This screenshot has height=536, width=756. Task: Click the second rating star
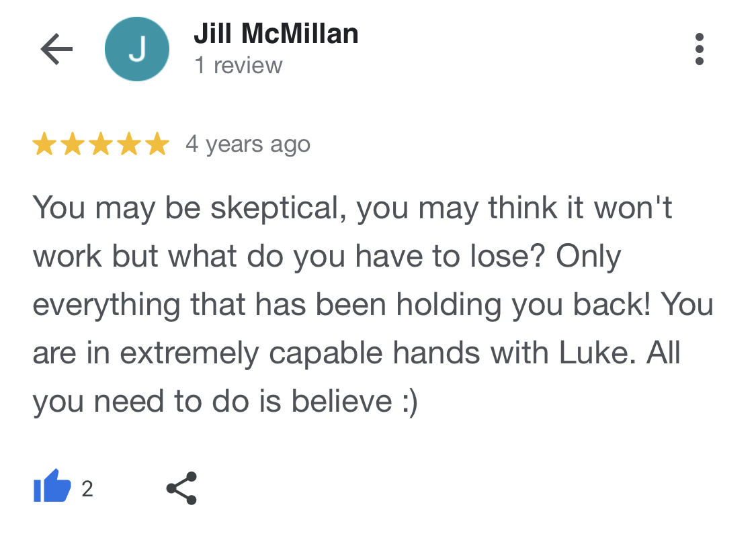click(73, 144)
